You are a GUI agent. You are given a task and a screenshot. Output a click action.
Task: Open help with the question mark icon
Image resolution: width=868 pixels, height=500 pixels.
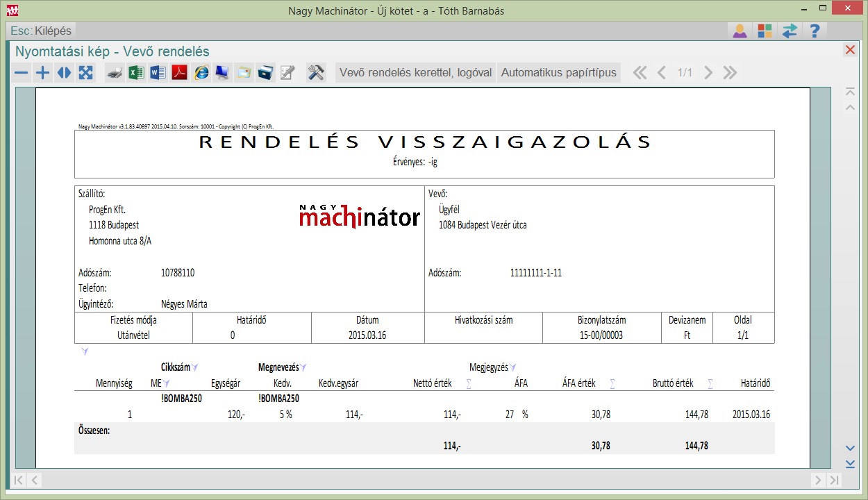click(815, 31)
